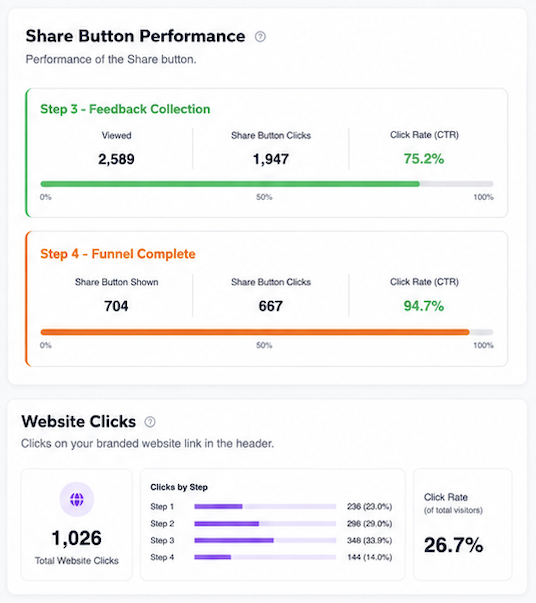The width and height of the screenshot is (536, 603).
Task: Click Step 3 Share Button Clicks value 1,947
Action: click(x=271, y=159)
